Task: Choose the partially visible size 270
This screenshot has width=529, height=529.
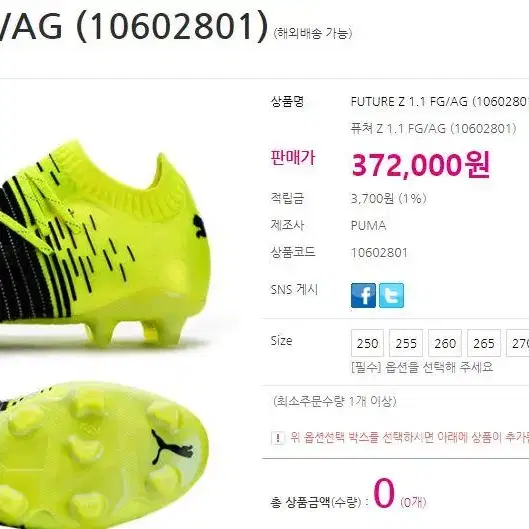Action: [518, 343]
